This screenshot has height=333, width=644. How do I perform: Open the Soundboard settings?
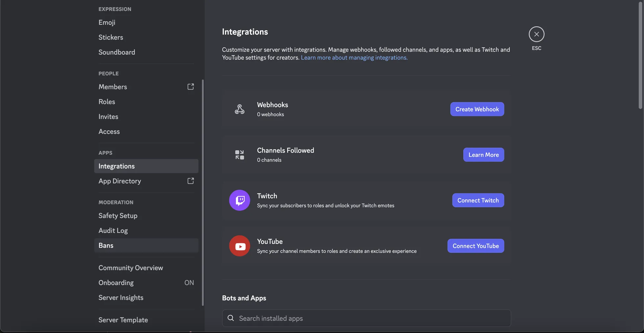pos(146,52)
